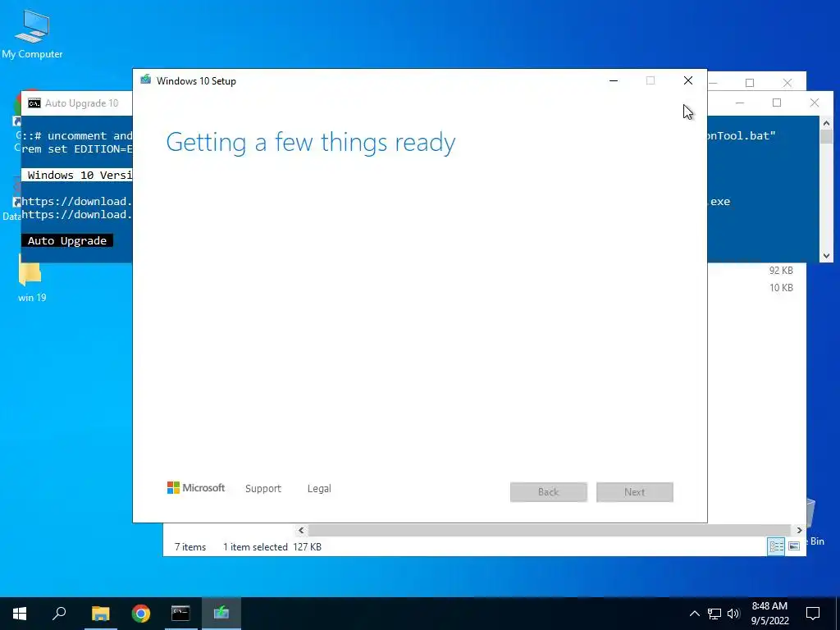Open the network status tray icon

[714, 614]
